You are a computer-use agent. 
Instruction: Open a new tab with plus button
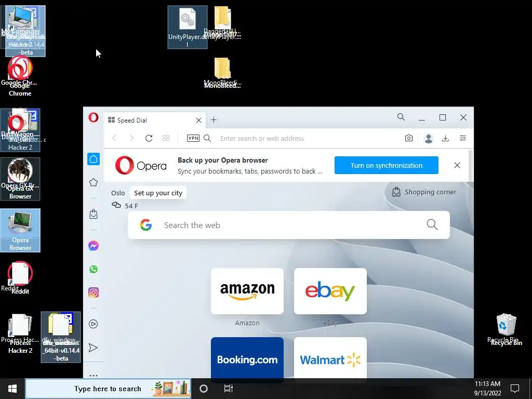[214, 120]
